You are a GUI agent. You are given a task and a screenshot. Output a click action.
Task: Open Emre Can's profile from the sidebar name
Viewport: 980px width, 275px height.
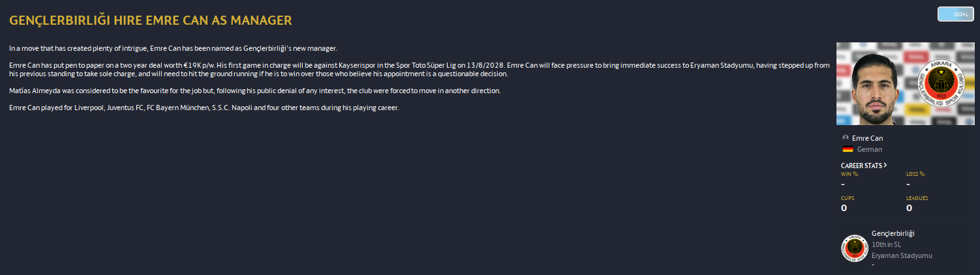(x=867, y=138)
